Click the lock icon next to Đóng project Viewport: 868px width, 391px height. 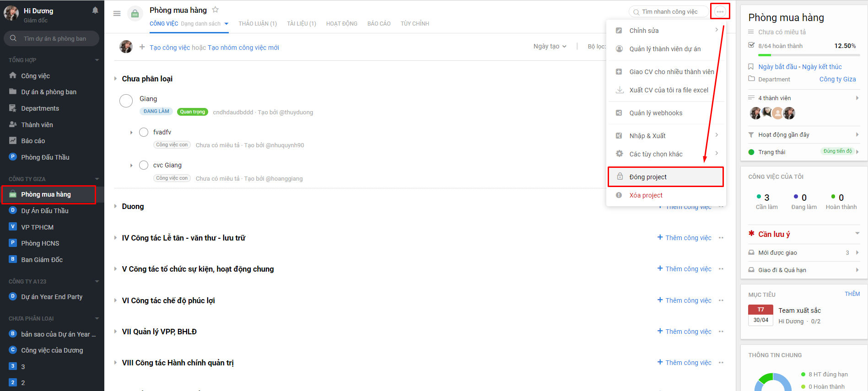620,177
